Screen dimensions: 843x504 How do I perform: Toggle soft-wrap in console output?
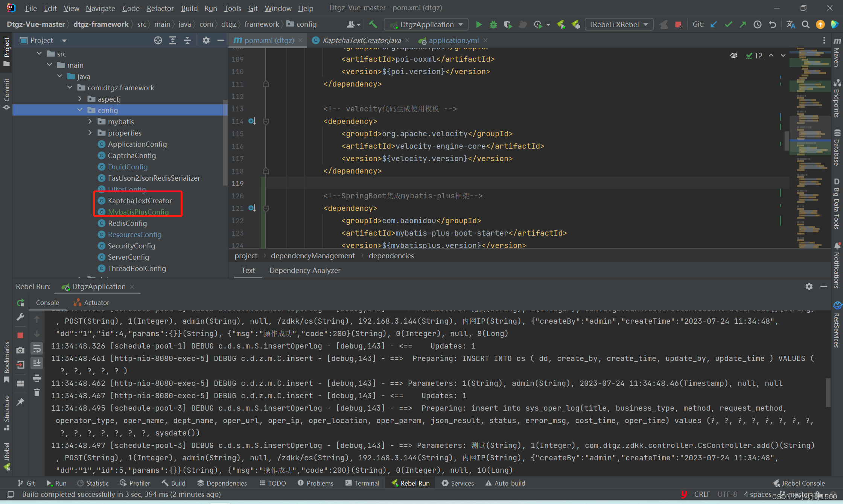(37, 349)
